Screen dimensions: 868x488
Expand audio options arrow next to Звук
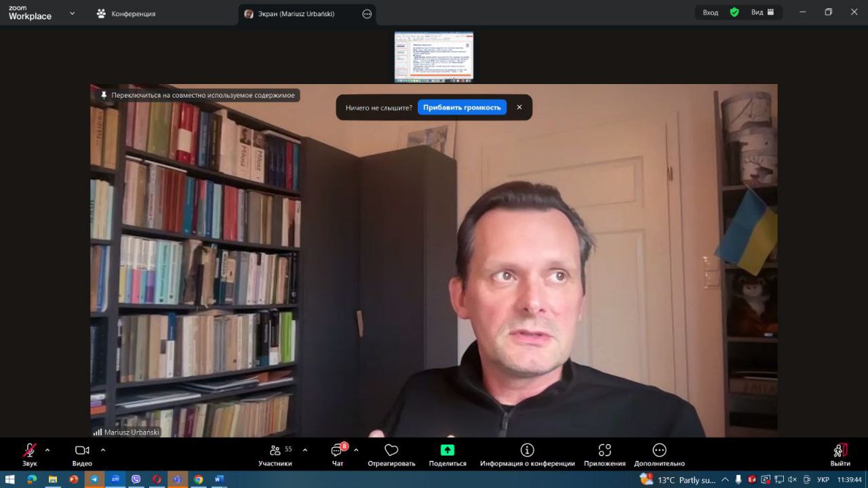click(47, 450)
